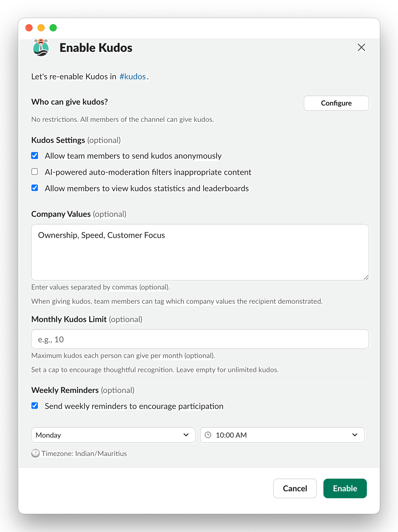The height and width of the screenshot is (532, 398).
Task: Uncheck allow sending kudos anonymously
Action: [x=35, y=156]
